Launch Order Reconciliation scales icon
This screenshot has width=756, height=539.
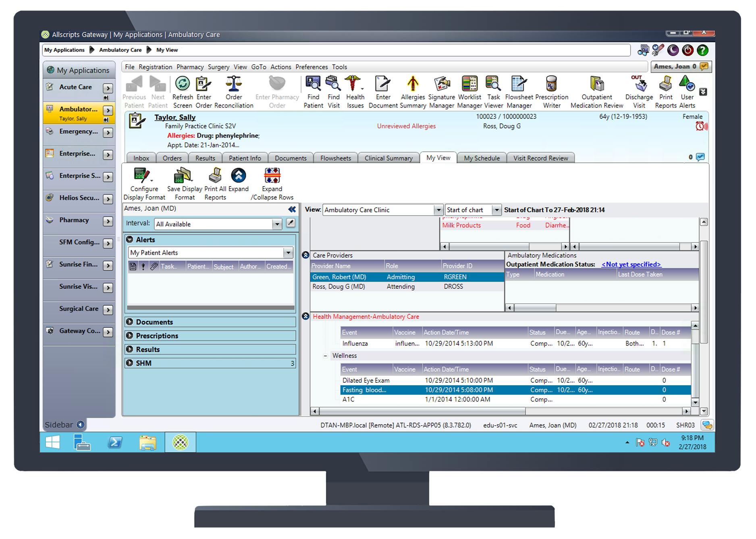pos(234,84)
